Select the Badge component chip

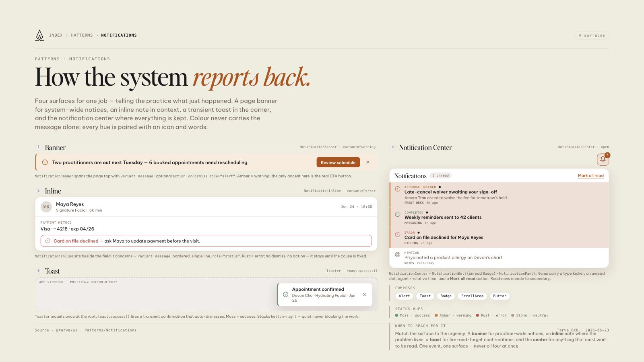(x=446, y=296)
